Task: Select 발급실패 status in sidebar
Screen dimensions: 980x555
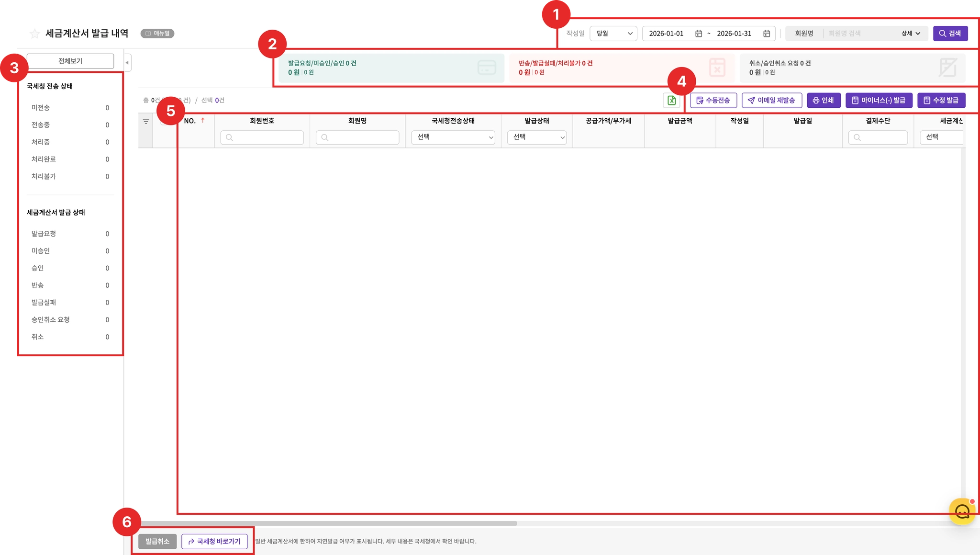Action: click(x=44, y=303)
